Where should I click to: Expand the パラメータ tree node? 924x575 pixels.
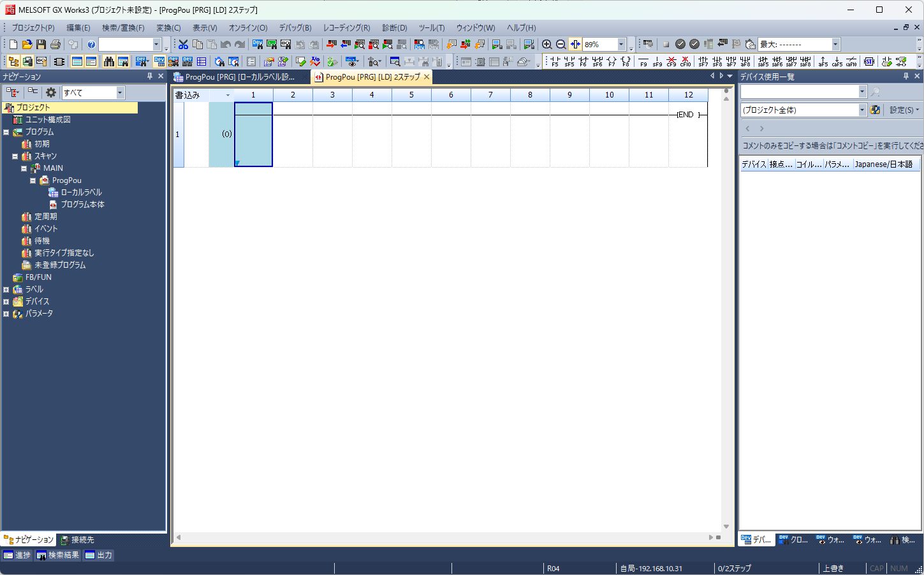pyautogui.click(x=6, y=314)
